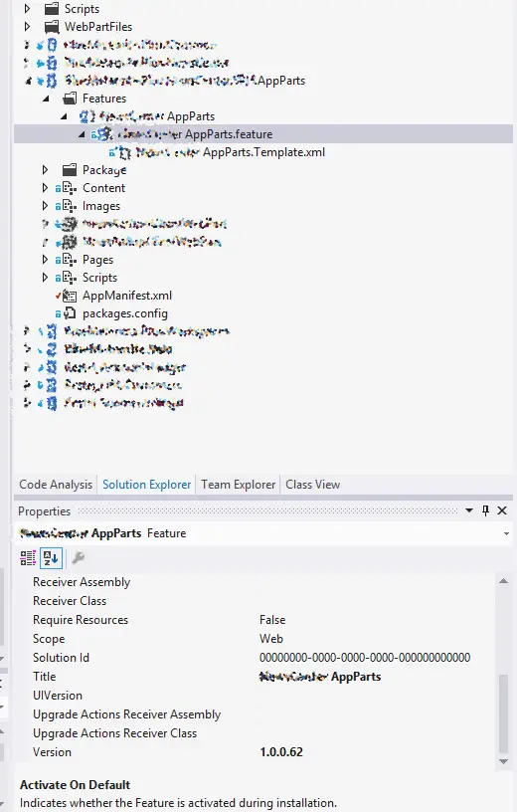This screenshot has height=812, width=517.
Task: Click the Properties panel title
Action: click(45, 511)
